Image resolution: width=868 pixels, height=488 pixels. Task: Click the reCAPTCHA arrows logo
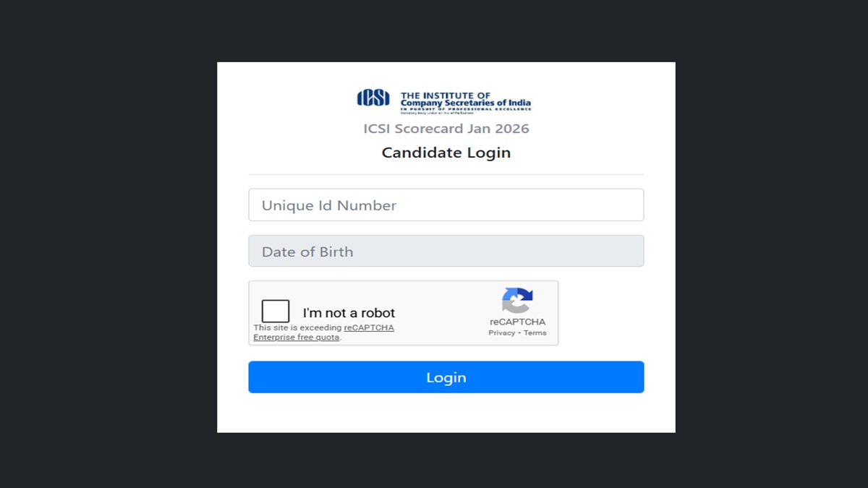(x=517, y=300)
